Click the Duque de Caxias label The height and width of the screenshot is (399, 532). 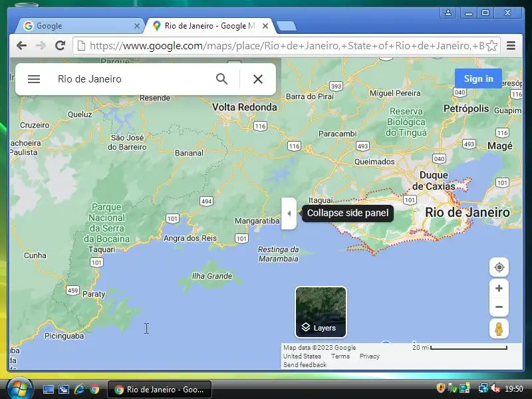tap(434, 180)
